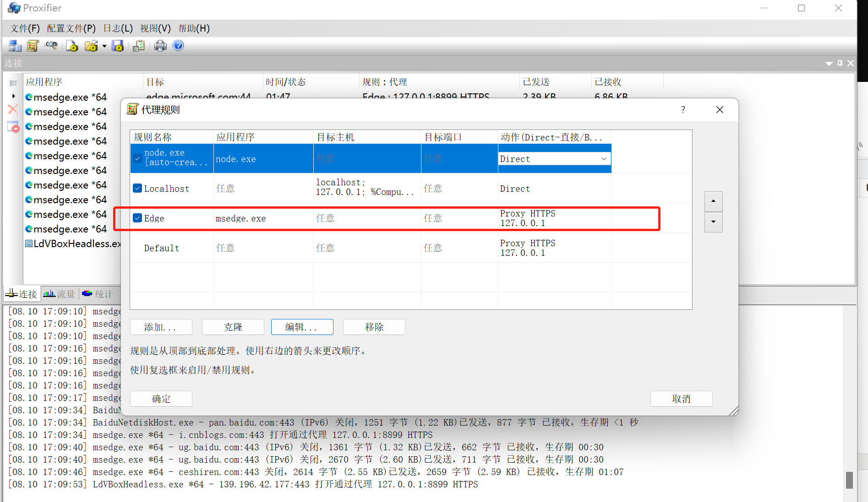Screen dimensions: 868x502
Task: Confirm with the 确定 button
Action: [161, 399]
